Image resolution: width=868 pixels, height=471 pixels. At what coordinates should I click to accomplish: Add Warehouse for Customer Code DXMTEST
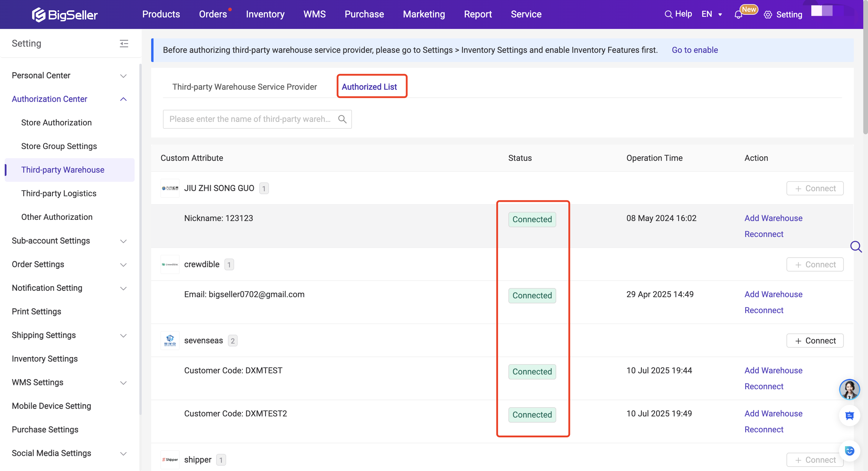click(x=773, y=370)
